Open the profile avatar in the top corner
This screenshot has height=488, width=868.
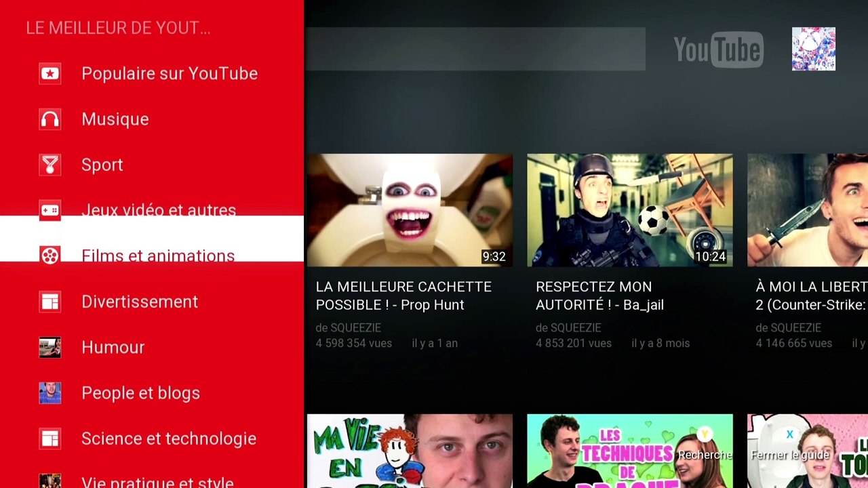pos(814,49)
